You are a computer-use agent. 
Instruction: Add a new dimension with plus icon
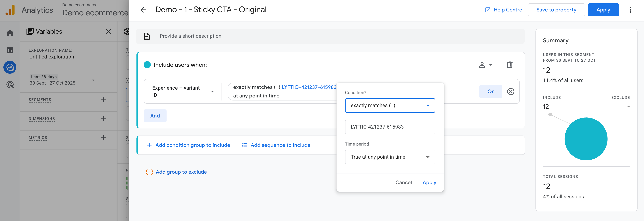coord(103,119)
